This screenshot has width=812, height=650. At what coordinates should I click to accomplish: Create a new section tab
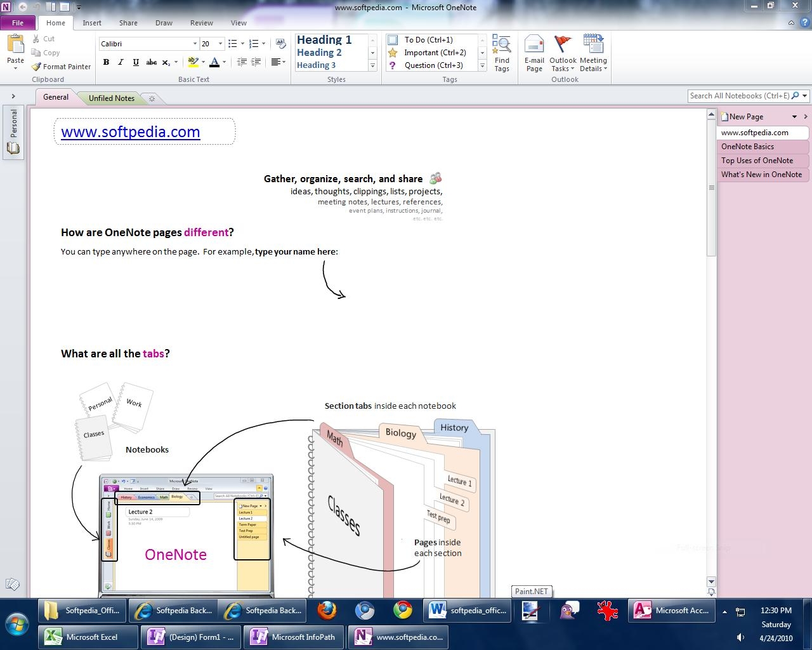tap(152, 98)
